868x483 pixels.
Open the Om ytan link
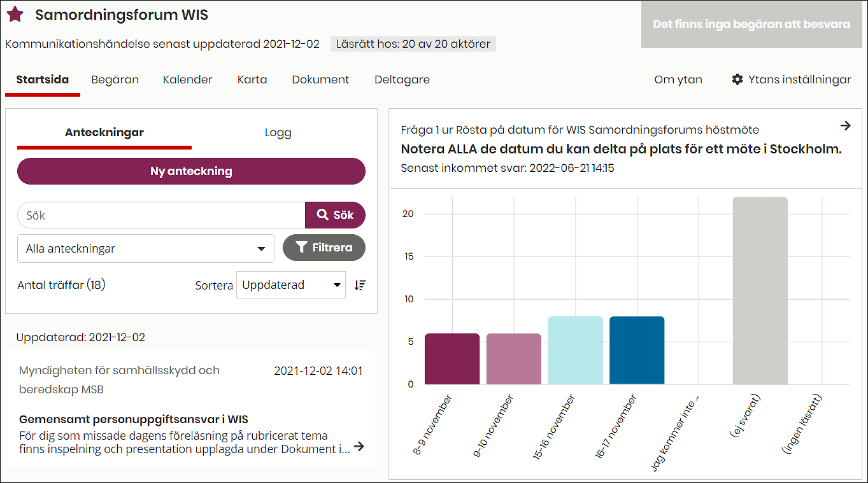pos(678,80)
